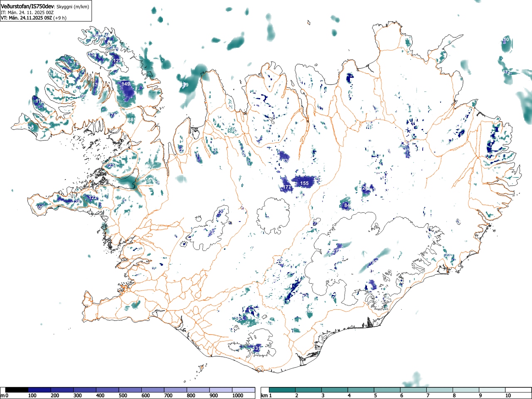Click the 31 value near the south glacier

pyautogui.click(x=257, y=348)
